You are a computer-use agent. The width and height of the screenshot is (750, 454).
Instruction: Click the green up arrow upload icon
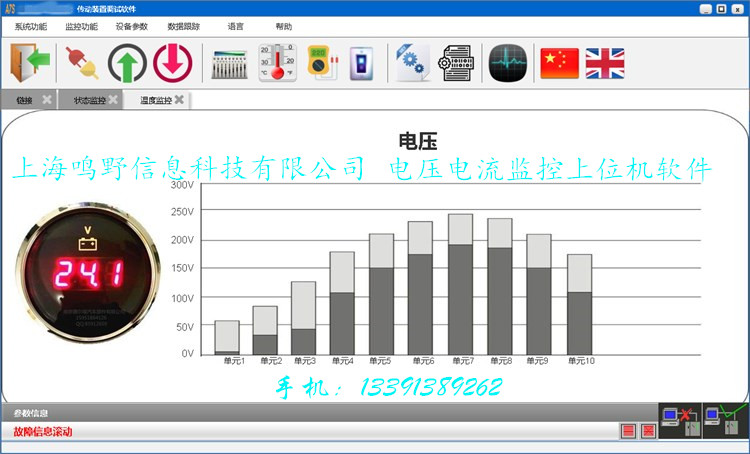127,62
